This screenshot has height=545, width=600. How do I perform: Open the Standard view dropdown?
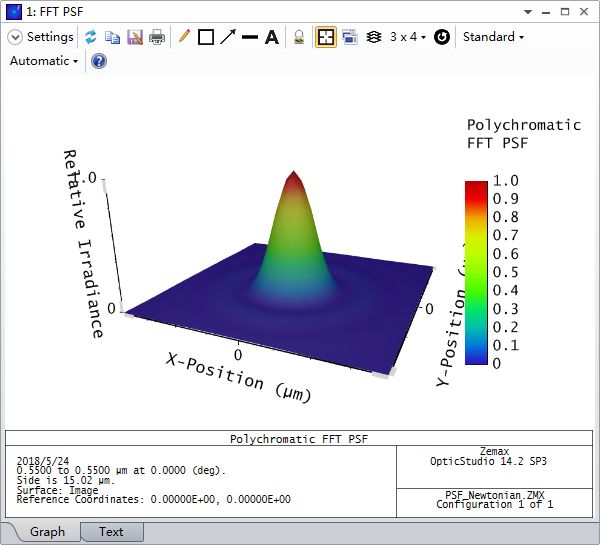493,37
